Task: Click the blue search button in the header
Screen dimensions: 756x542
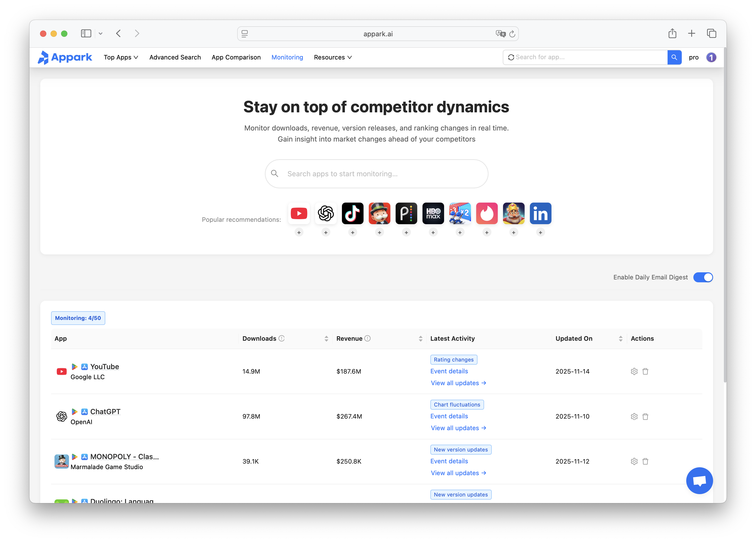Action: point(674,57)
